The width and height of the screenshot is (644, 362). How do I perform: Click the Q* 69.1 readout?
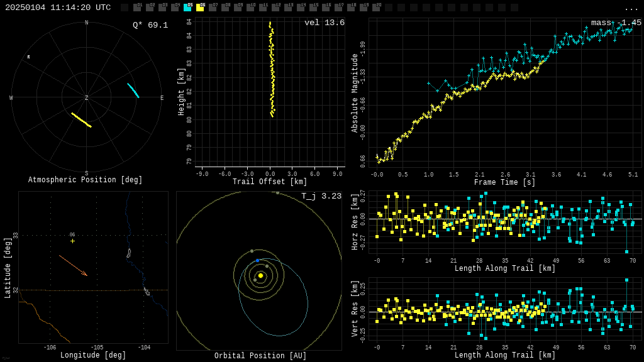(x=150, y=25)
